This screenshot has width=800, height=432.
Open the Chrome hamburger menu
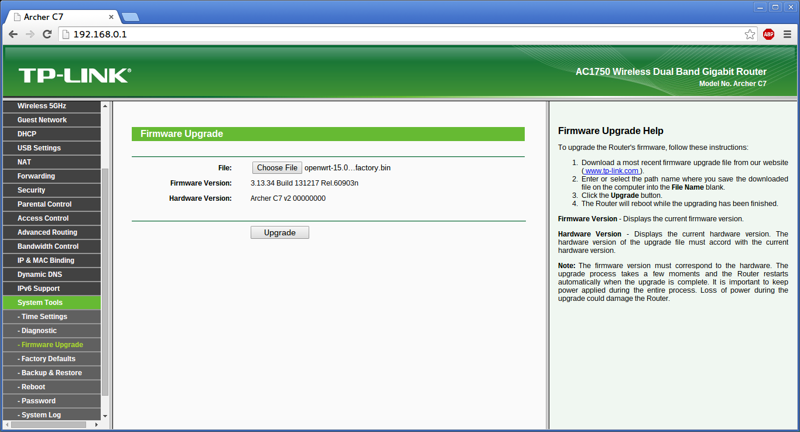[x=787, y=34]
